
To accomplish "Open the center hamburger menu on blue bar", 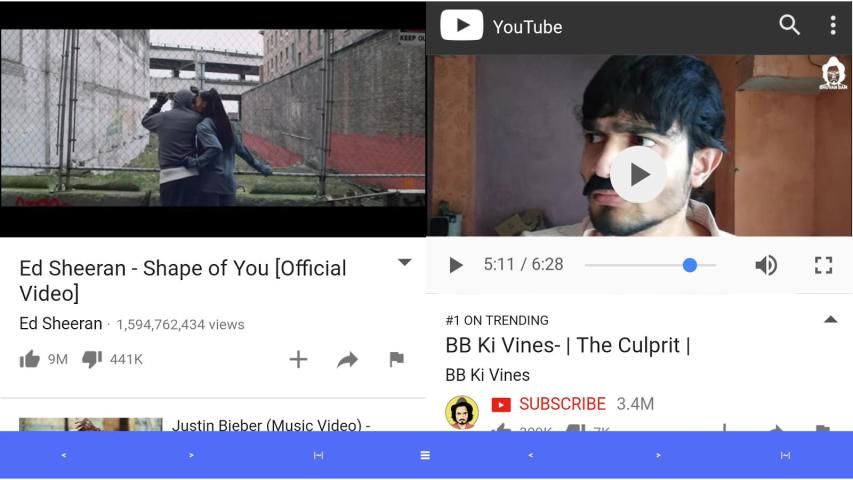I will pyautogui.click(x=425, y=456).
